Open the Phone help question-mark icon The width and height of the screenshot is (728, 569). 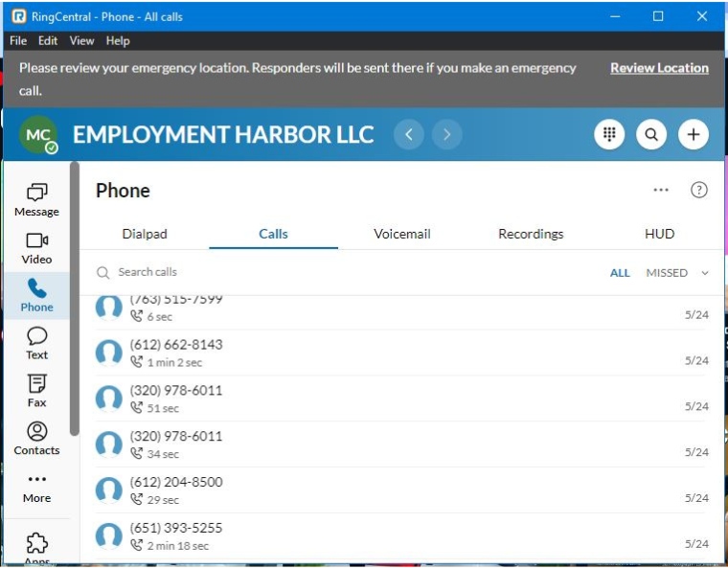point(698,190)
